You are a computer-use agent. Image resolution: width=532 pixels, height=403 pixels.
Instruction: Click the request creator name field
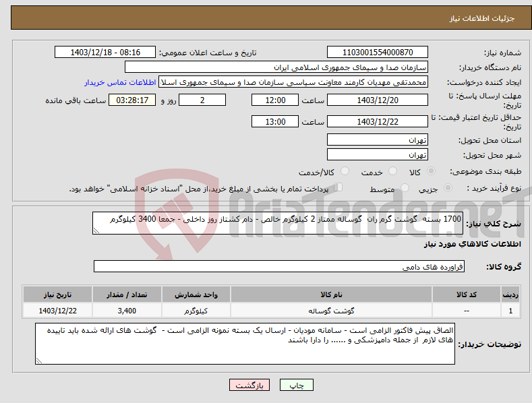293,82
